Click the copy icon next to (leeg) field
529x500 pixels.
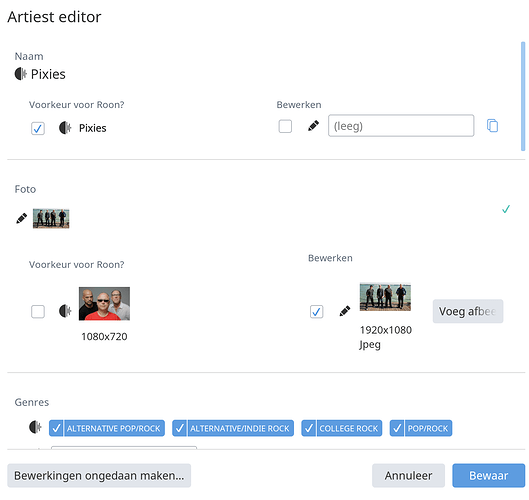pyautogui.click(x=492, y=126)
